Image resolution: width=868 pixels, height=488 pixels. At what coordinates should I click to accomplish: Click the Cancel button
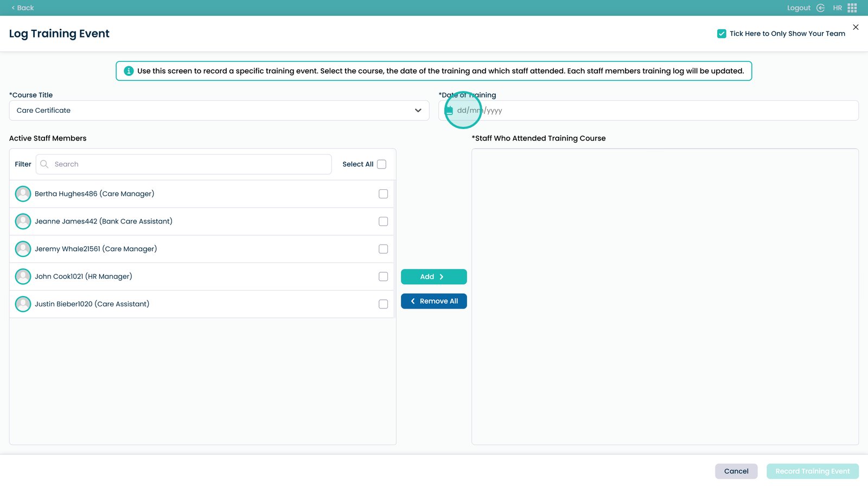[736, 471]
